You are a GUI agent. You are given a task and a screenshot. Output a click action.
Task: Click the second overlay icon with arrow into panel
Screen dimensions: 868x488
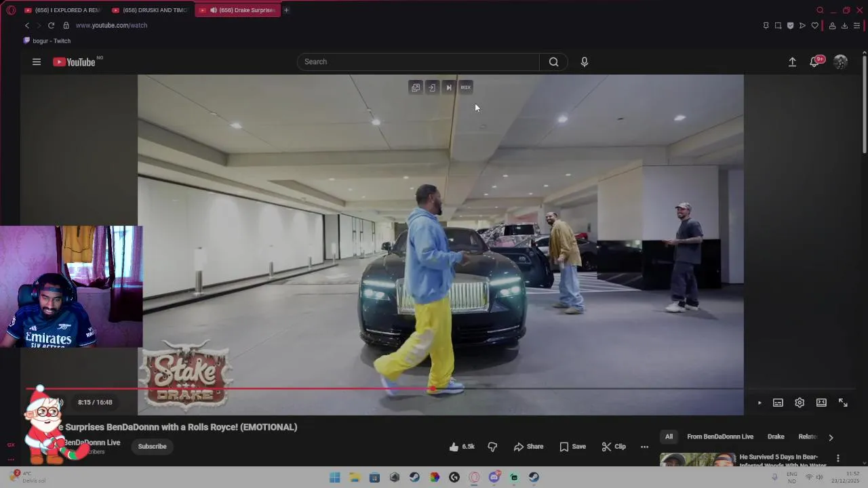coord(432,87)
